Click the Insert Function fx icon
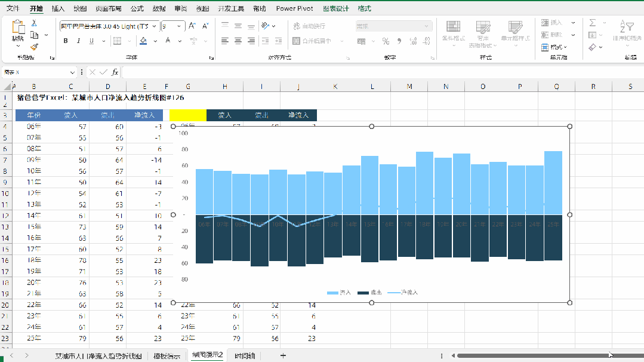The height and width of the screenshot is (362, 644). pyautogui.click(x=115, y=72)
